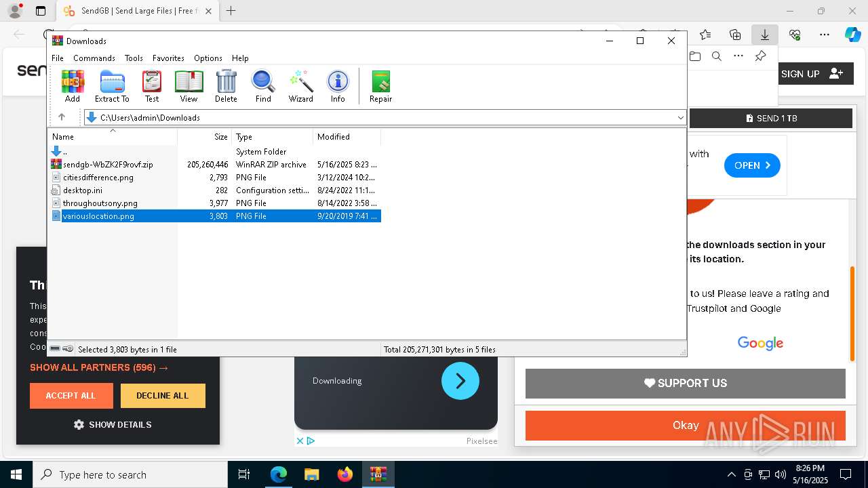
Task: Open the File menu in WinRAR
Action: 58,58
